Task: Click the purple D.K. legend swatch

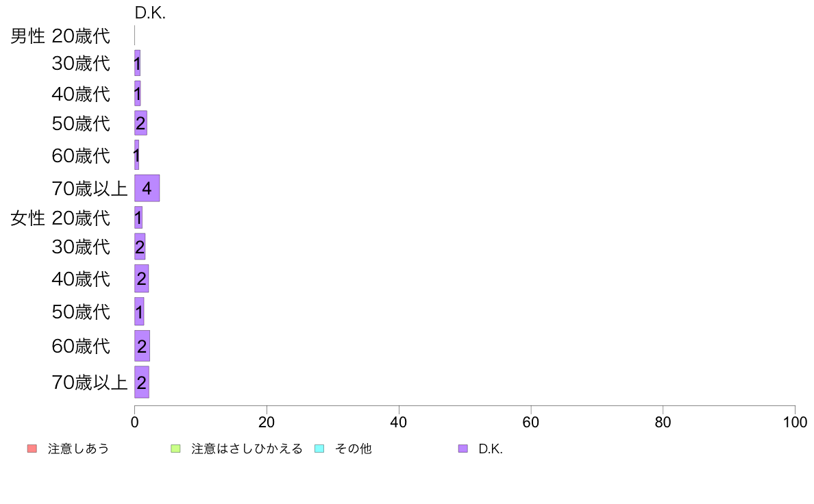Action: 463,449
